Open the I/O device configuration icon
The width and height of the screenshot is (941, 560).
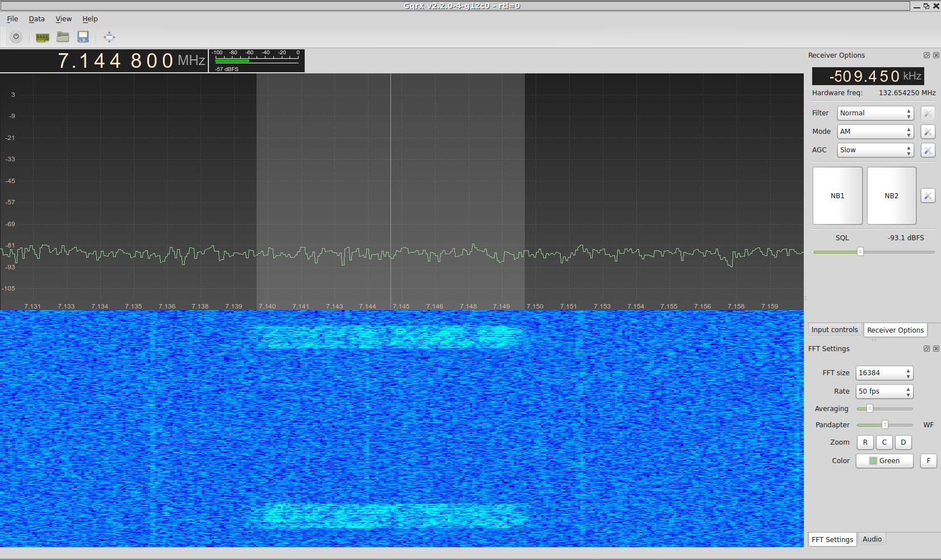(x=43, y=38)
